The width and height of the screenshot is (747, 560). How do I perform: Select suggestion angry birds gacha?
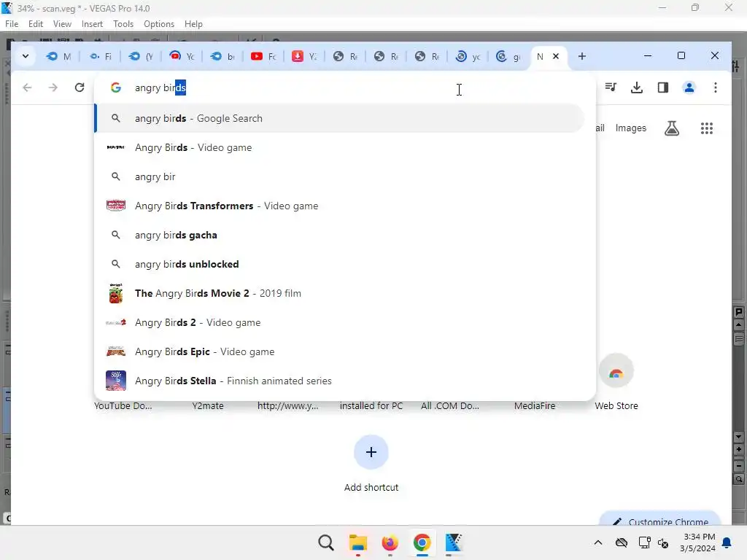pos(339,235)
